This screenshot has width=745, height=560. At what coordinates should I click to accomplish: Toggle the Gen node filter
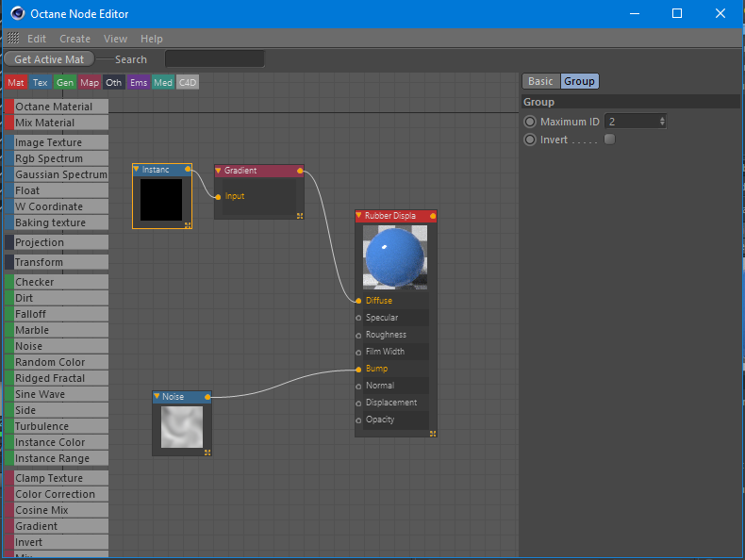point(65,83)
